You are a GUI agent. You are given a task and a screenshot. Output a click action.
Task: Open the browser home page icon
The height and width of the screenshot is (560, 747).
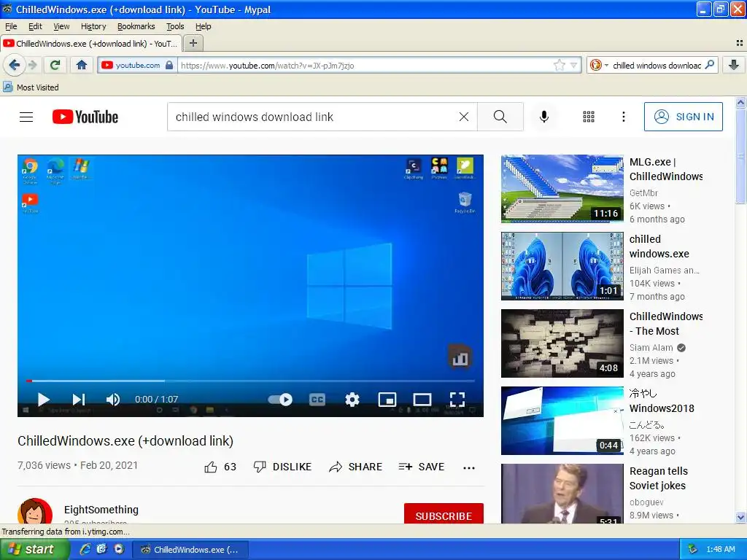82,65
